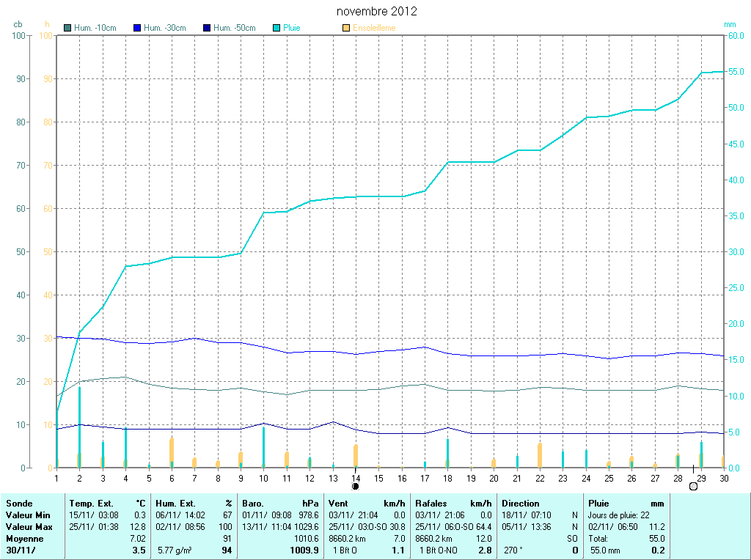This screenshot has width=751, height=560.
Task: Click the orange sunshine bar on day 22
Action: click(x=540, y=455)
